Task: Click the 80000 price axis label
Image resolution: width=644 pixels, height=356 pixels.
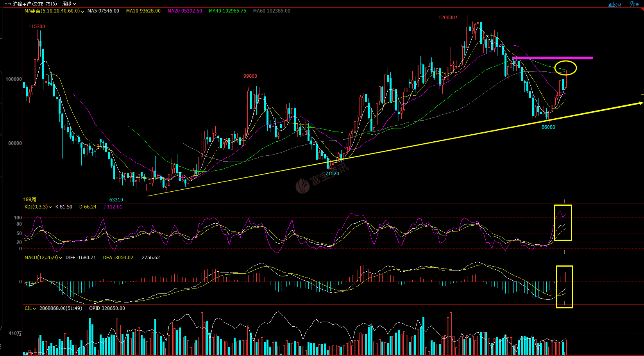Action: (15, 143)
